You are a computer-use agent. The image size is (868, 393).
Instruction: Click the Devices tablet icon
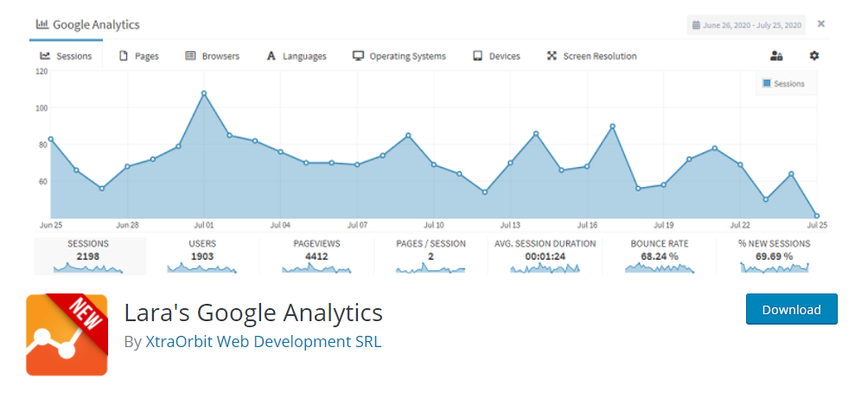[477, 56]
